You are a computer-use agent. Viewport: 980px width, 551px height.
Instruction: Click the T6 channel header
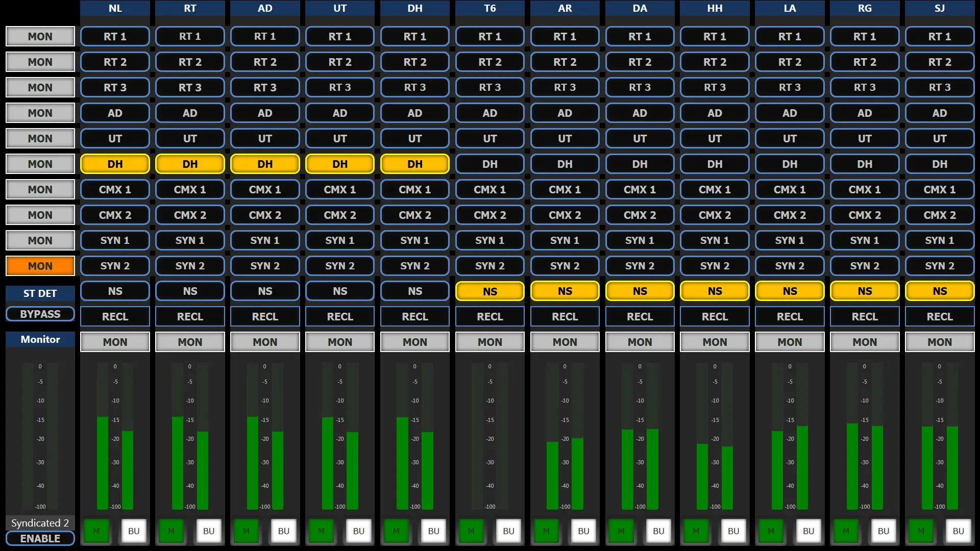coord(490,8)
